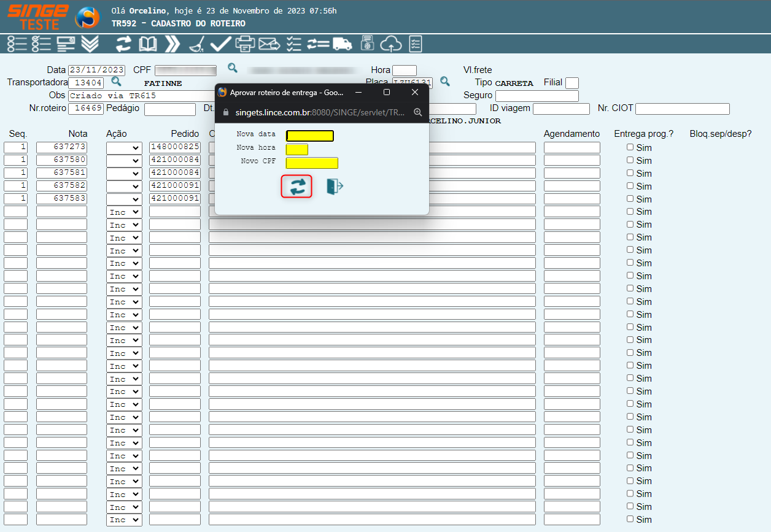Click the arrows with equals sign icon
The image size is (771, 532).
coord(318,44)
